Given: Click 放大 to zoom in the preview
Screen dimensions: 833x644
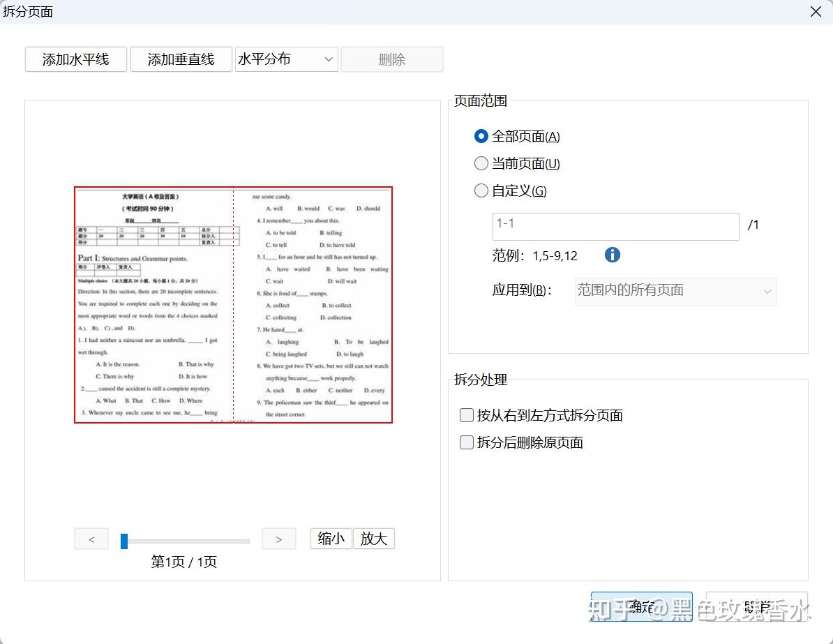Looking at the screenshot, I should (x=374, y=538).
